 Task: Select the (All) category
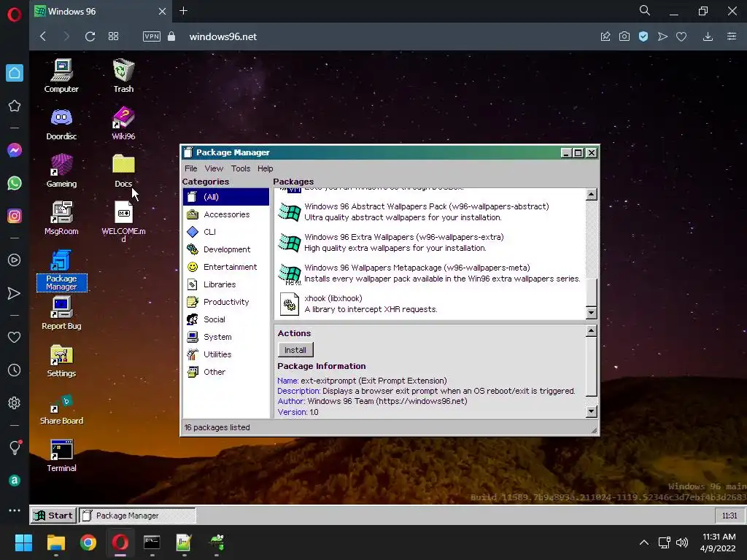pos(226,197)
